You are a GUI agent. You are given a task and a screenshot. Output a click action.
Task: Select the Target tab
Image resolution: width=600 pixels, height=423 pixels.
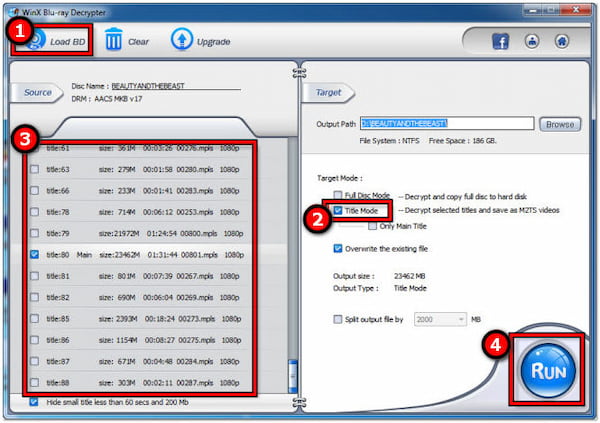tap(329, 92)
